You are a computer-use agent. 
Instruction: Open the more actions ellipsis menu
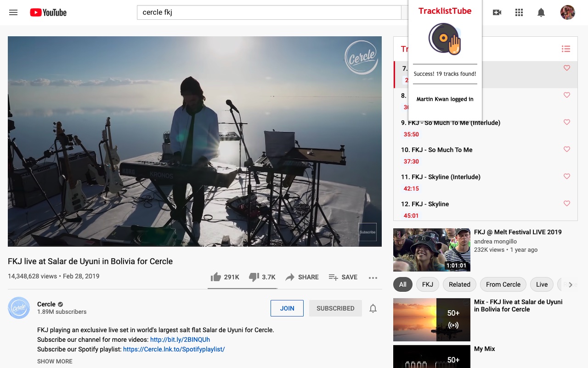373,277
